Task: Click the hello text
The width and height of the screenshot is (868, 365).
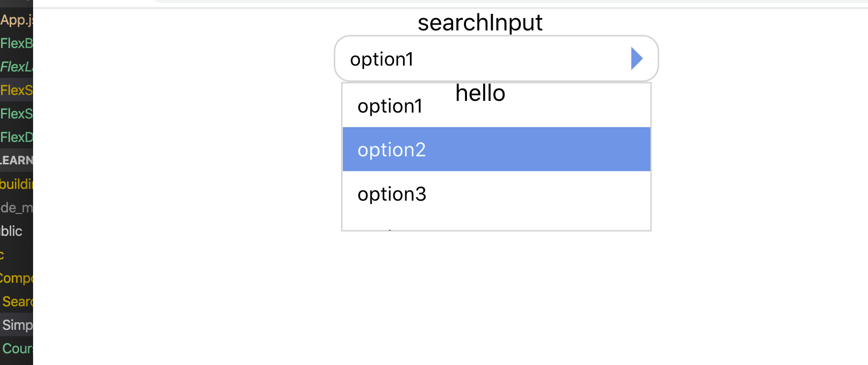Action: pyautogui.click(x=480, y=93)
